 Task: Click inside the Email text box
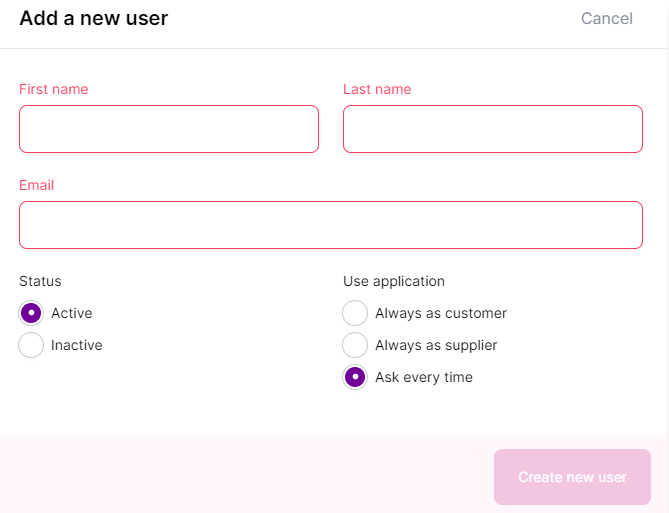pyautogui.click(x=330, y=225)
